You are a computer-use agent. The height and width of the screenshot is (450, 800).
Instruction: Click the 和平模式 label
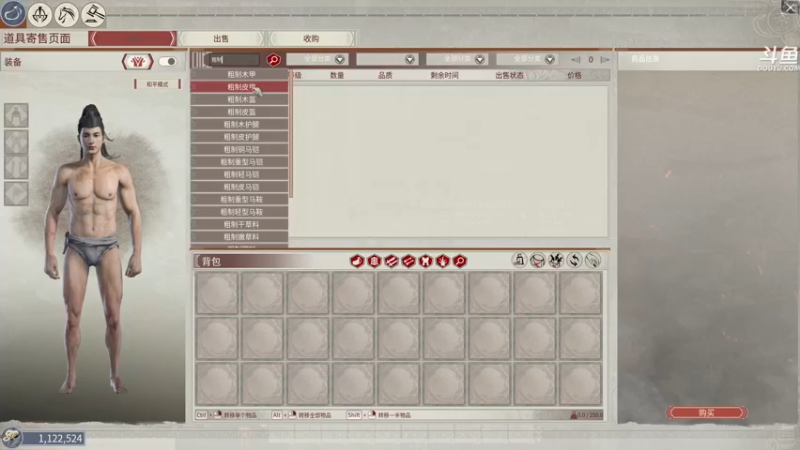coord(157,84)
